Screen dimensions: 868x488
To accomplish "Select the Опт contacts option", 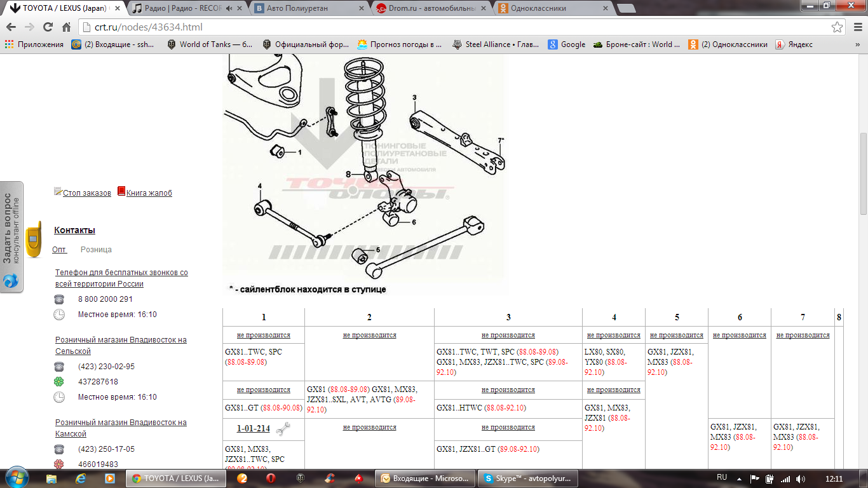I will (x=59, y=250).
